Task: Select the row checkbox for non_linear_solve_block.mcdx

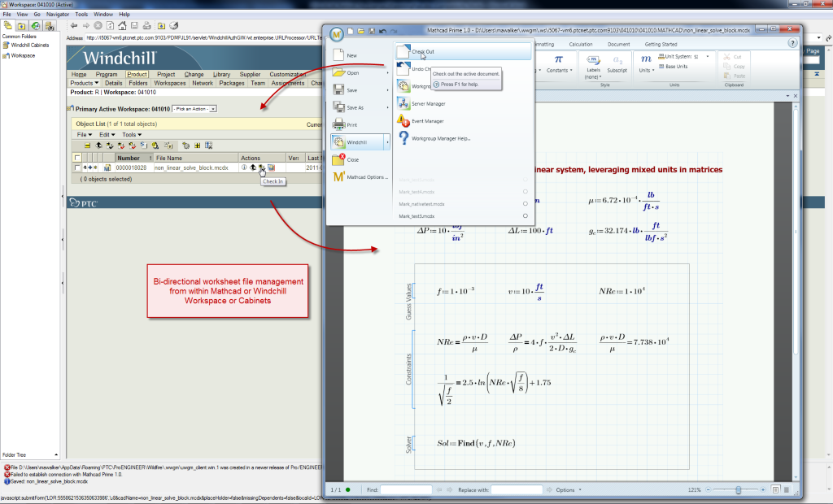Action: pos(76,167)
